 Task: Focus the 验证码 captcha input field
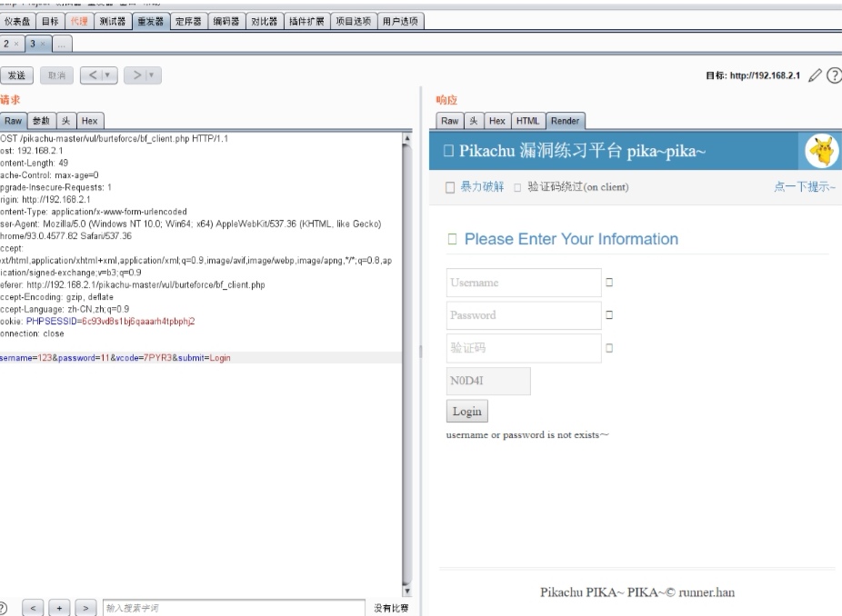[524, 348]
